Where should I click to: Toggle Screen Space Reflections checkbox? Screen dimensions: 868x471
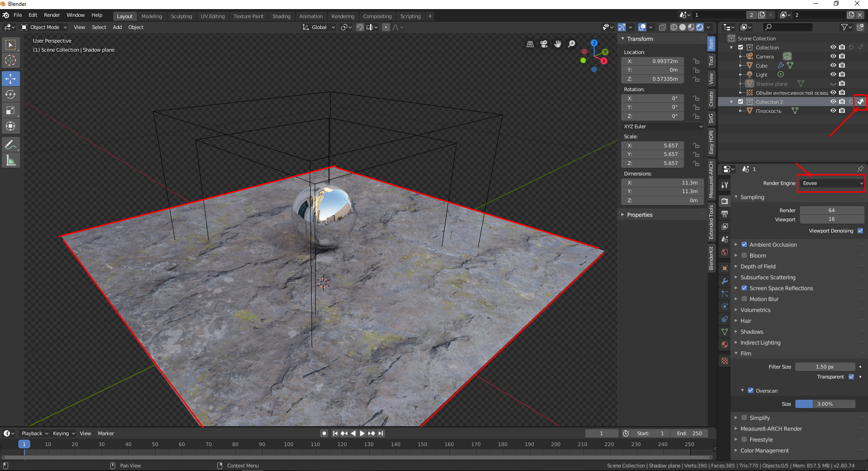pos(744,288)
